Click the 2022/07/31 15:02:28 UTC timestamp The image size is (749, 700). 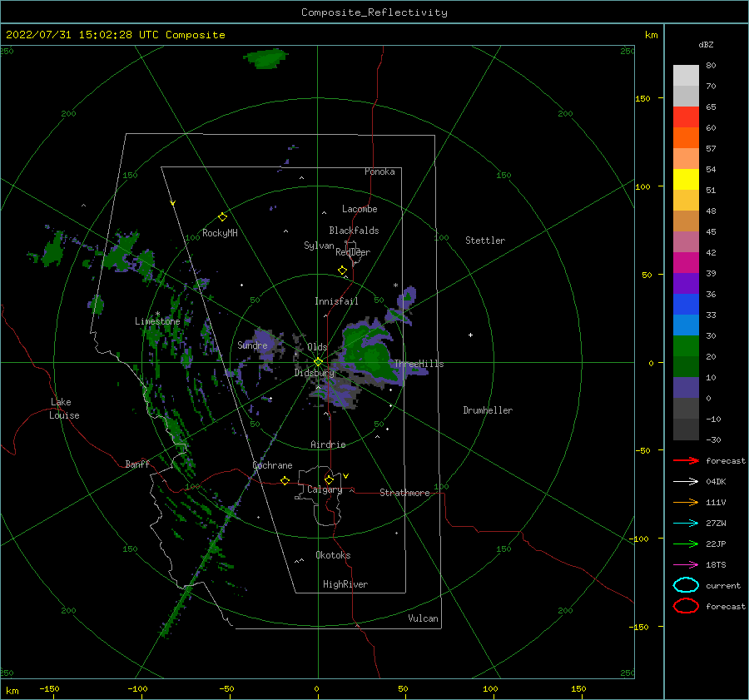pos(115,35)
